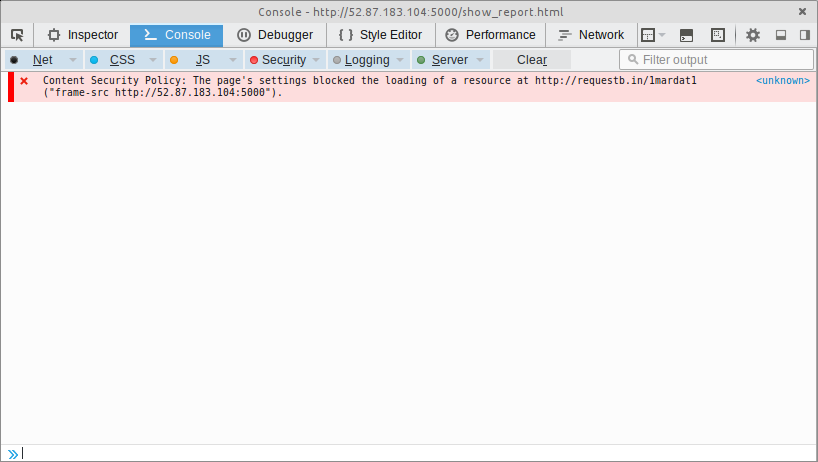Open responsive design mode icon
The image size is (818, 462).
click(718, 35)
